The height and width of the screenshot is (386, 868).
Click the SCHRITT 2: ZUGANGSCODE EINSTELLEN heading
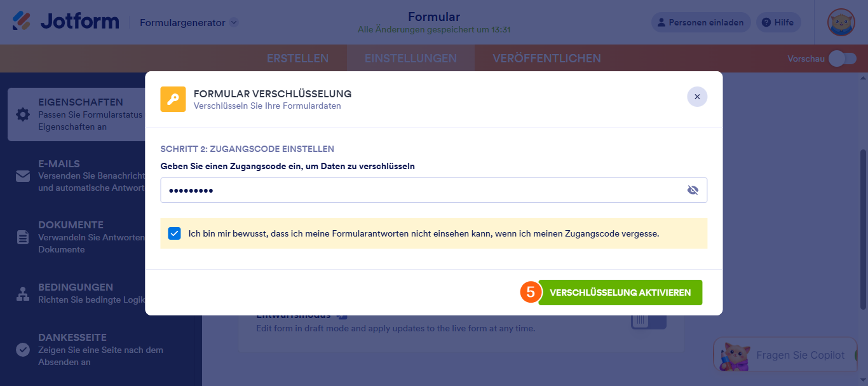point(247,149)
